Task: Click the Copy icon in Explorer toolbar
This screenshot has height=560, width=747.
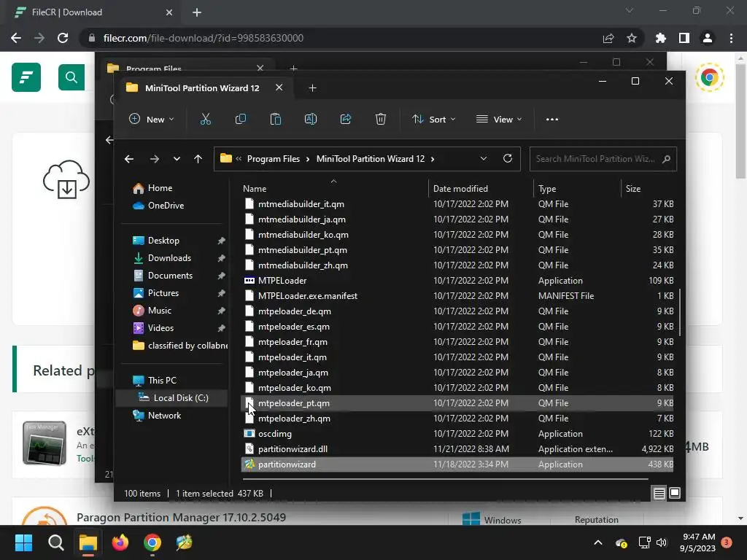Action: [x=241, y=119]
